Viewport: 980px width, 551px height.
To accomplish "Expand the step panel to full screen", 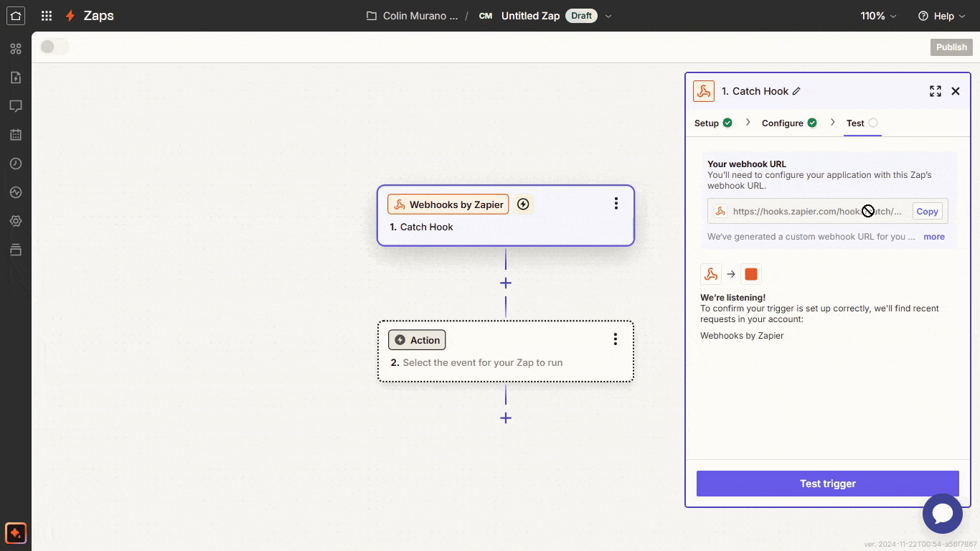I will click(x=936, y=91).
